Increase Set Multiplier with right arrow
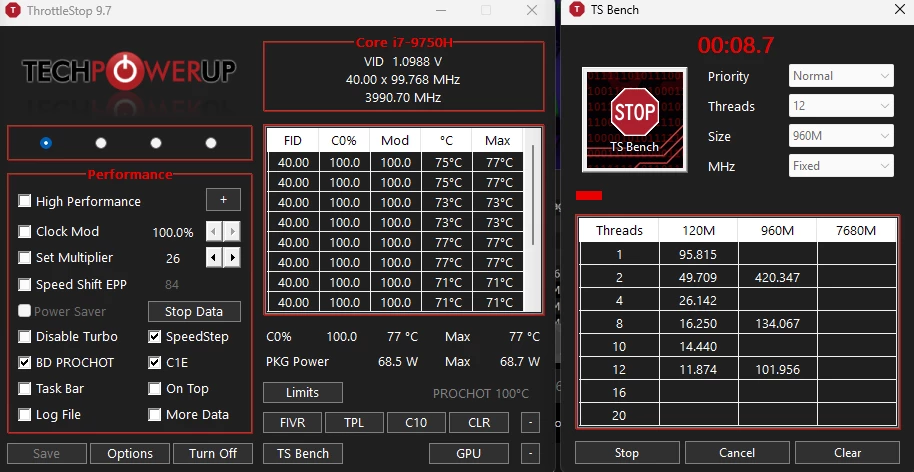914x472 pixels. coord(232,258)
